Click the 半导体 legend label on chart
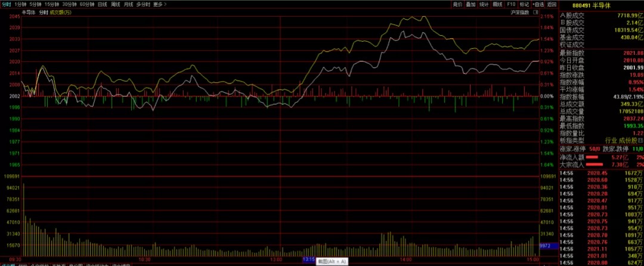The height and width of the screenshot is (266, 644). coord(29,13)
